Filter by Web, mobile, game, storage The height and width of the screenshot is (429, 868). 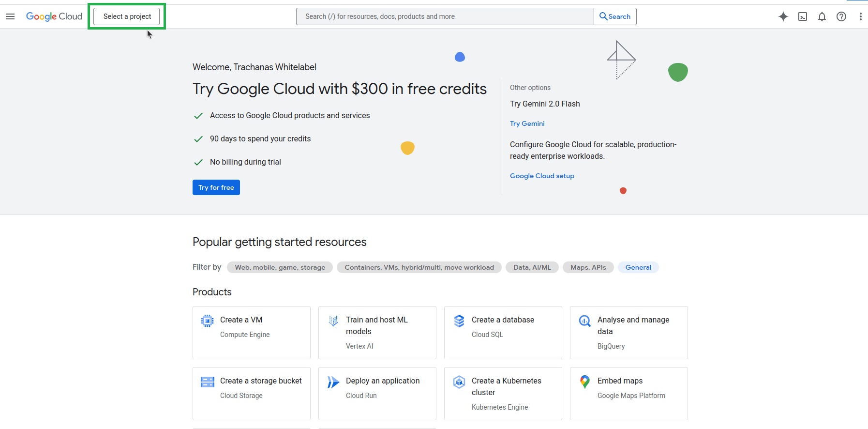[x=280, y=267]
